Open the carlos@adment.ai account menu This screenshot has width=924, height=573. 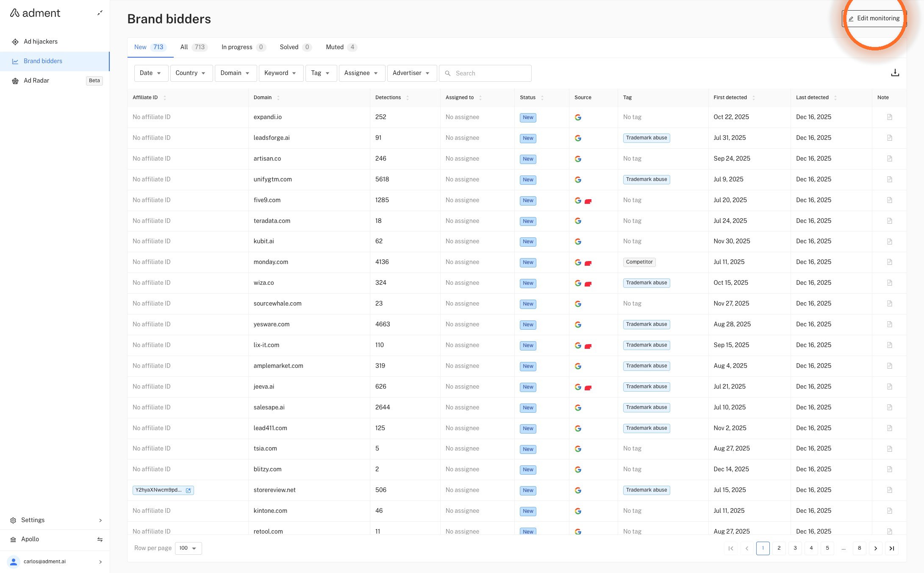[55, 562]
